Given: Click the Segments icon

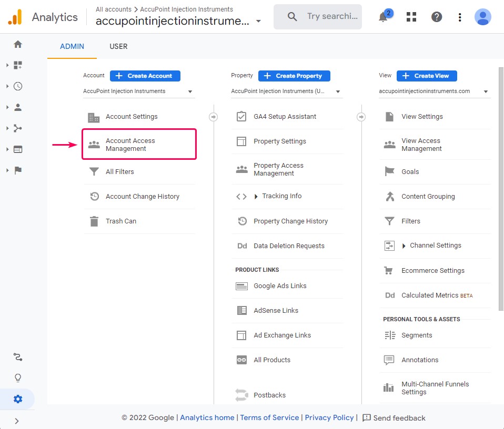Looking at the screenshot, I should [390, 335].
